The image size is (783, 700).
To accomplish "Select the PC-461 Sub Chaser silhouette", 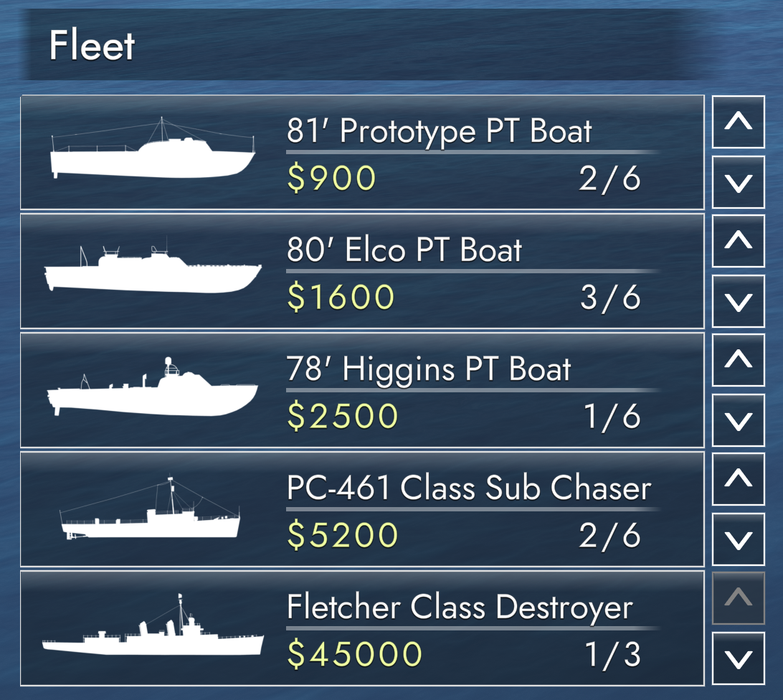I will 150,511.
